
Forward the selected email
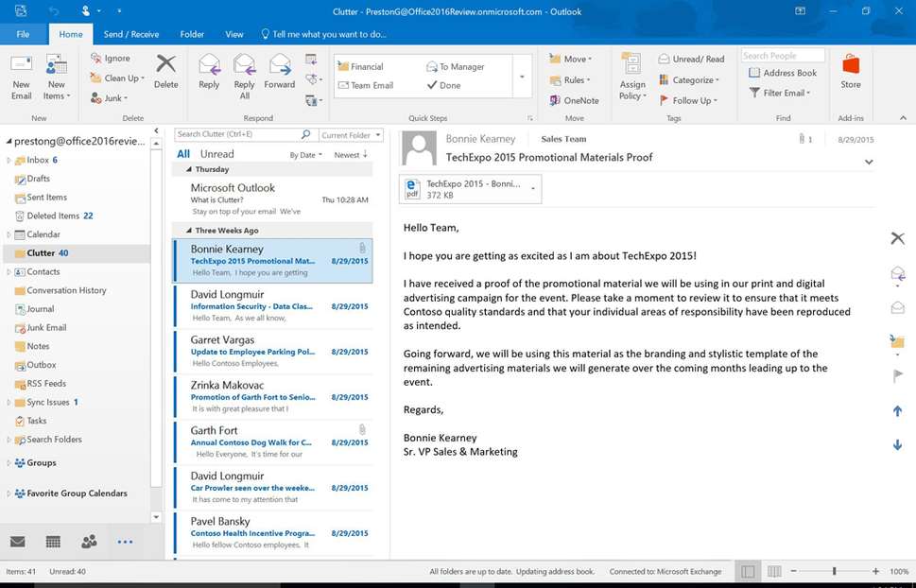(279, 73)
